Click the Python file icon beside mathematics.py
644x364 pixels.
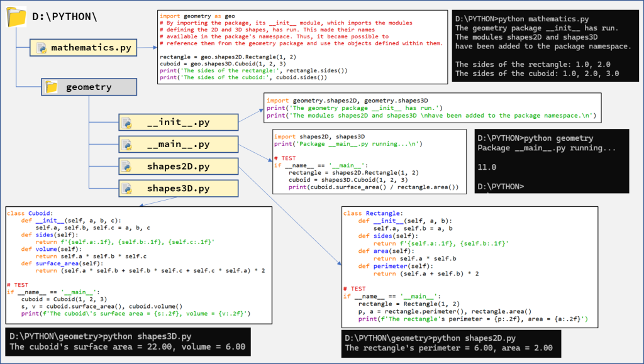42,48
